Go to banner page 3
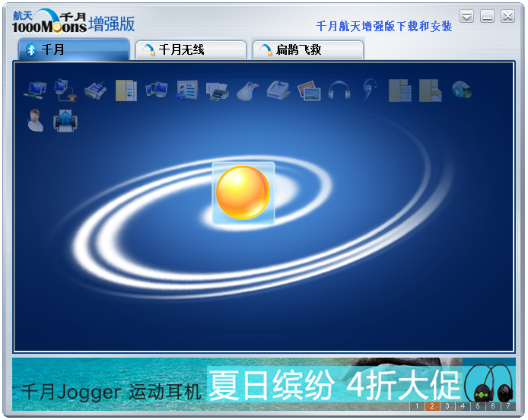Screen dimensions: 528x420 [447, 406]
